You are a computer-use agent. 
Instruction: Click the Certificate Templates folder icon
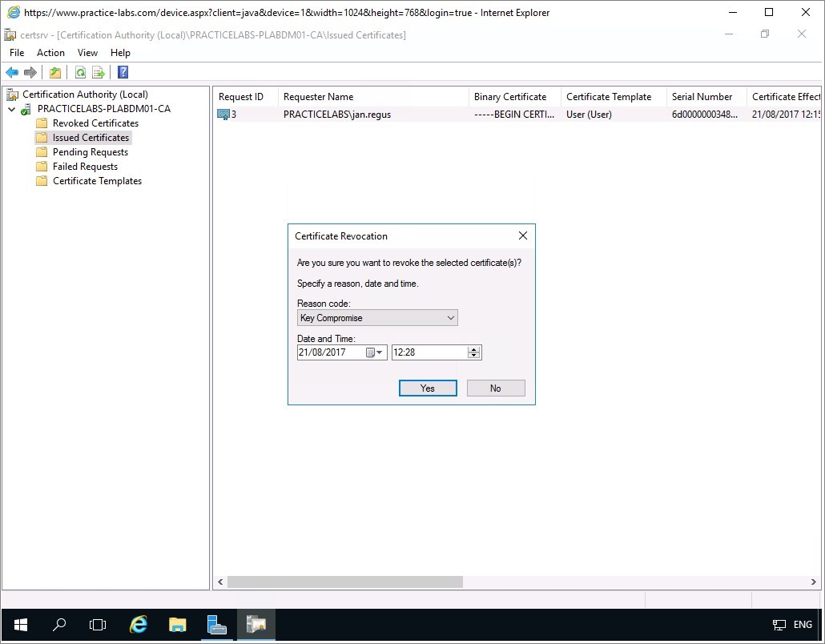pyautogui.click(x=42, y=181)
